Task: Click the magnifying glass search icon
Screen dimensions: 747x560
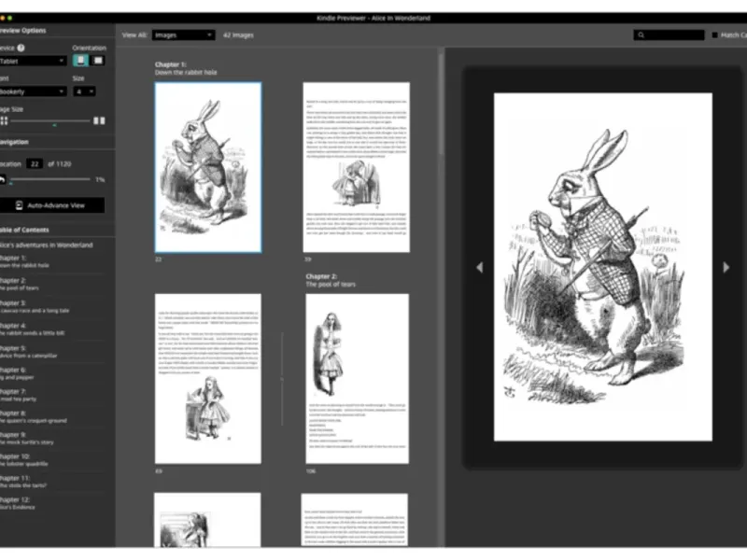Action: tap(641, 35)
